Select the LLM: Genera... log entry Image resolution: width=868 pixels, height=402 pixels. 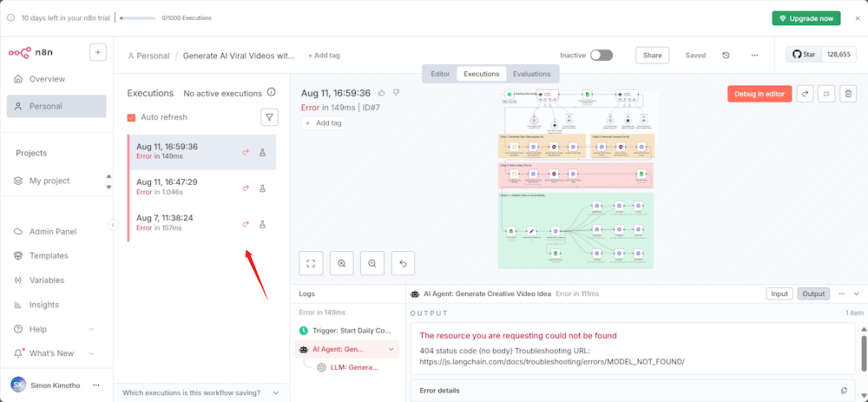(x=354, y=367)
